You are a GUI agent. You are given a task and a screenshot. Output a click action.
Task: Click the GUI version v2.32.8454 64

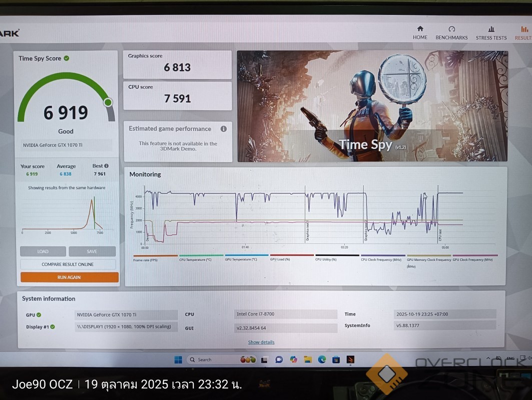pos(286,328)
